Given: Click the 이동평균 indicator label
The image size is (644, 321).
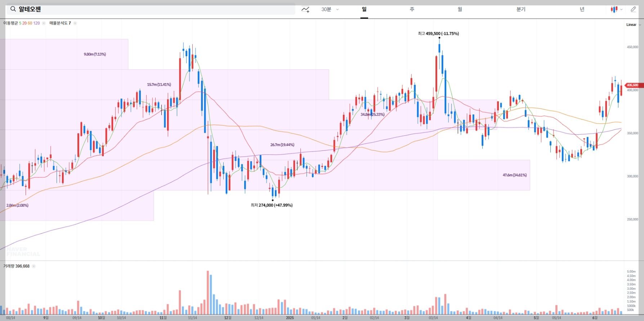Looking at the screenshot, I should tap(10, 23).
